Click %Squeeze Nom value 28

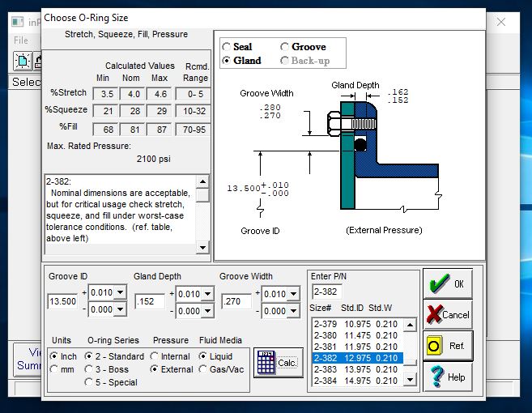pos(132,111)
